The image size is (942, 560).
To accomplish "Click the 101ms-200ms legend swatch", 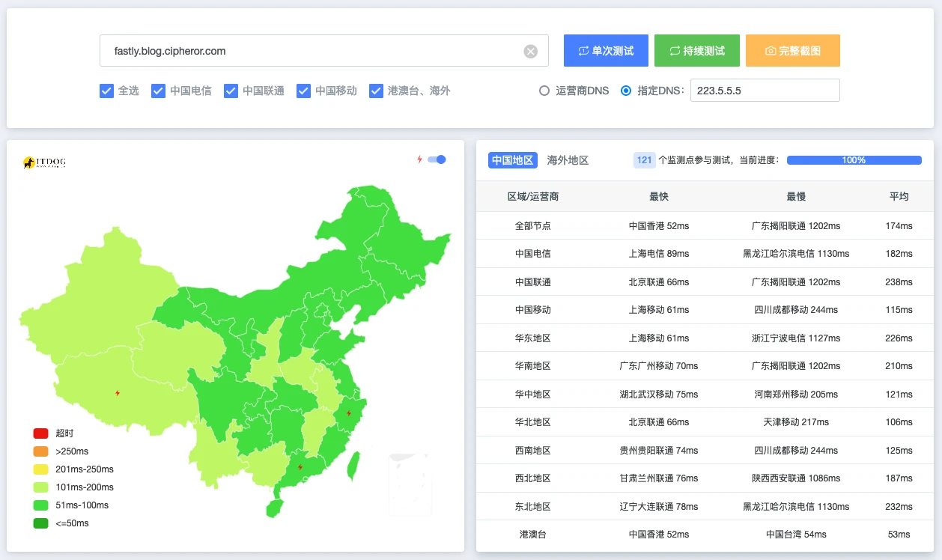I will coord(40,487).
